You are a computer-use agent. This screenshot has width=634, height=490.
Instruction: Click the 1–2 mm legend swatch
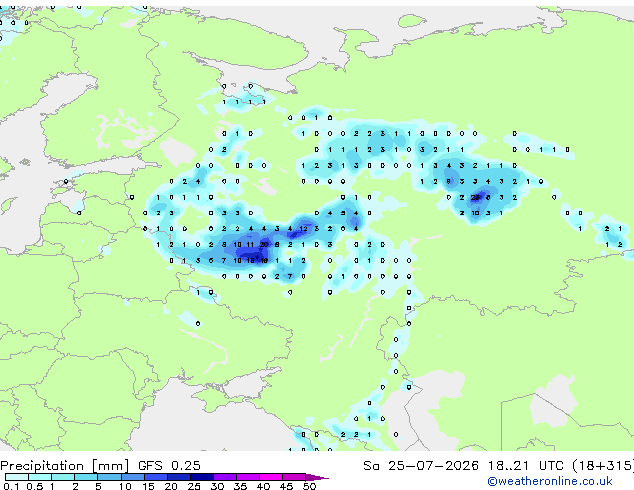pos(63,477)
